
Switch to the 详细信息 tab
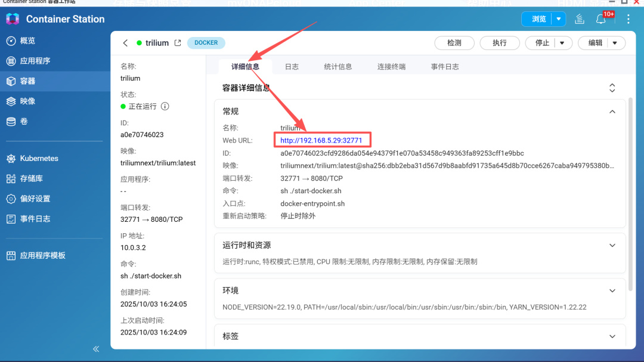pyautogui.click(x=245, y=67)
